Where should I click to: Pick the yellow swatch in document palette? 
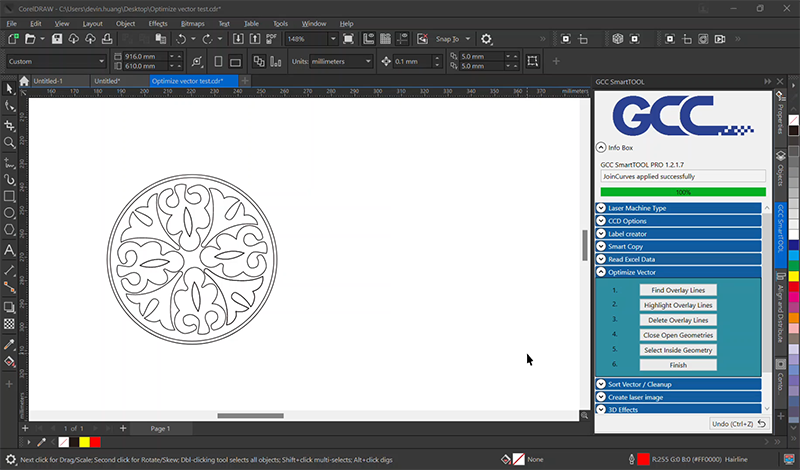pos(84,442)
